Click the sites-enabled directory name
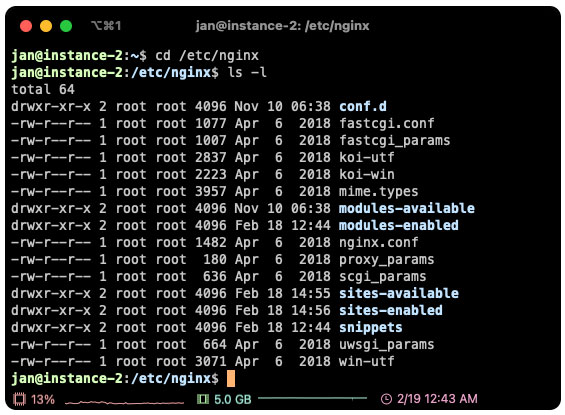Image resolution: width=565 pixels, height=415 pixels. (391, 311)
